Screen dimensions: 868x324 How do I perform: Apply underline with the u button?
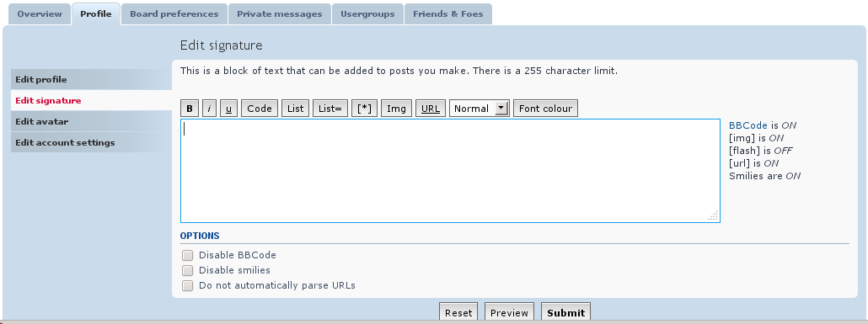pyautogui.click(x=228, y=109)
